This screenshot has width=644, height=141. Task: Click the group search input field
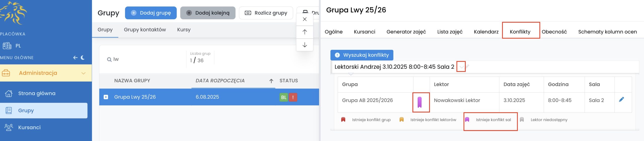[146, 59]
